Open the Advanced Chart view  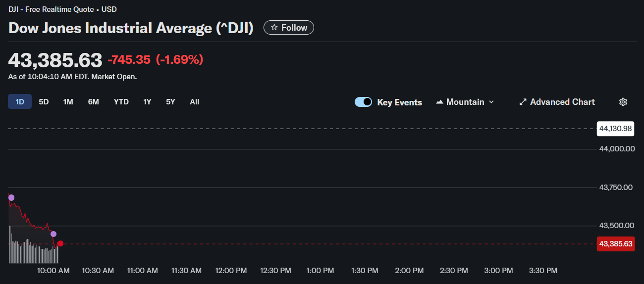point(557,102)
